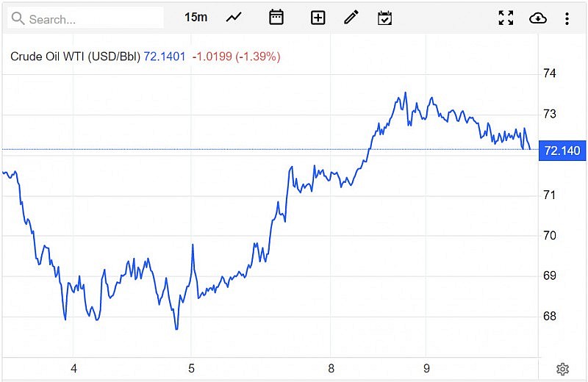Select the pencil drawing tool

pos(351,18)
